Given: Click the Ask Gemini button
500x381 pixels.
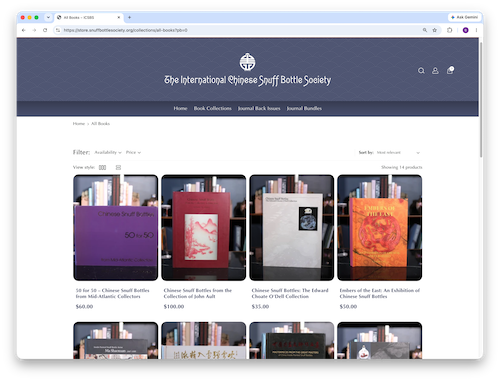Looking at the screenshot, I should coord(465,17).
